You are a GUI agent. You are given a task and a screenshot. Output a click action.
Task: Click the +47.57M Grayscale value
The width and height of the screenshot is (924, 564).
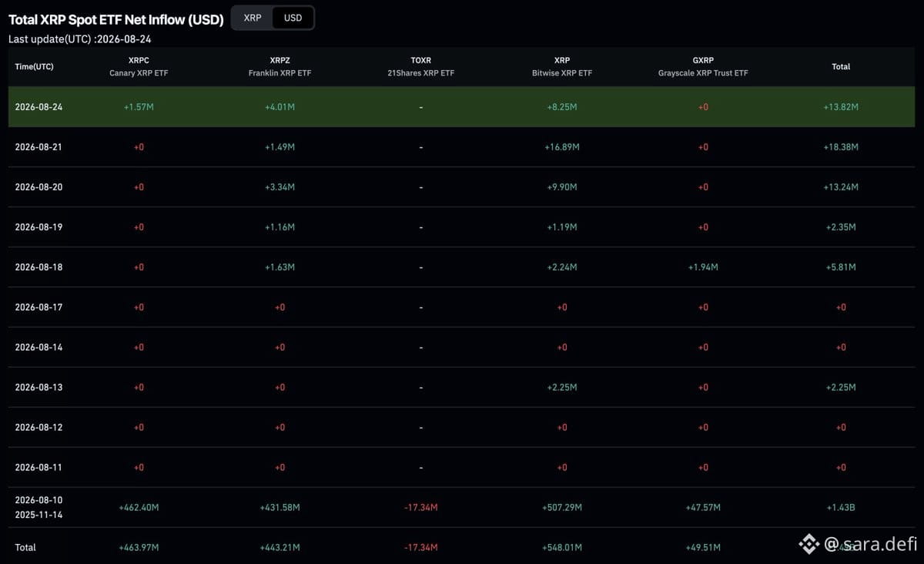pyautogui.click(x=703, y=508)
